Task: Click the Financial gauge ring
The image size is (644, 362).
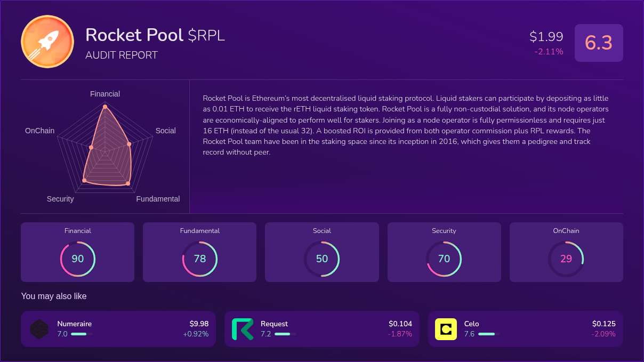Action: point(78,259)
